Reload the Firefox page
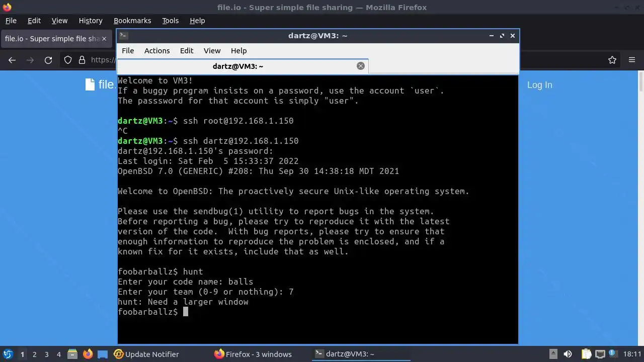 click(x=48, y=60)
